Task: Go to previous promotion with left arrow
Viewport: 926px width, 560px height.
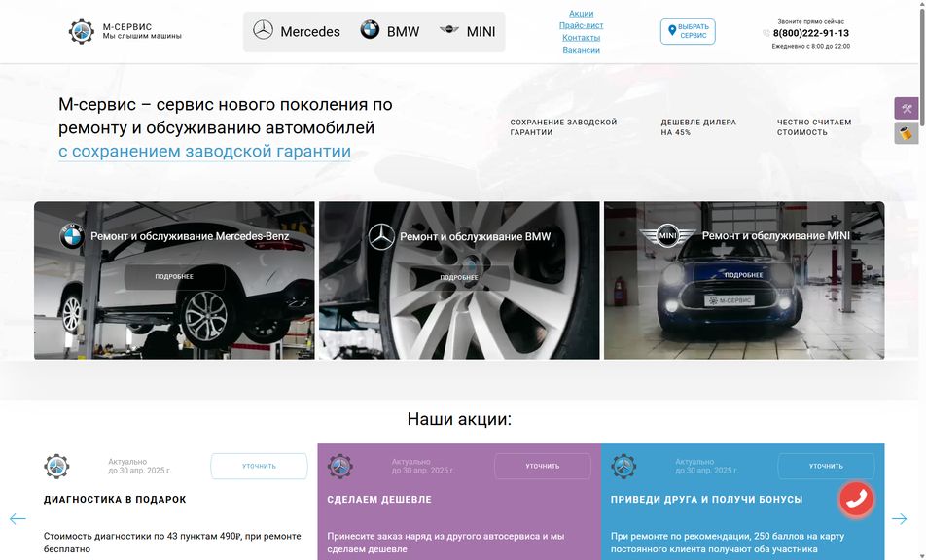Action: coord(18,519)
